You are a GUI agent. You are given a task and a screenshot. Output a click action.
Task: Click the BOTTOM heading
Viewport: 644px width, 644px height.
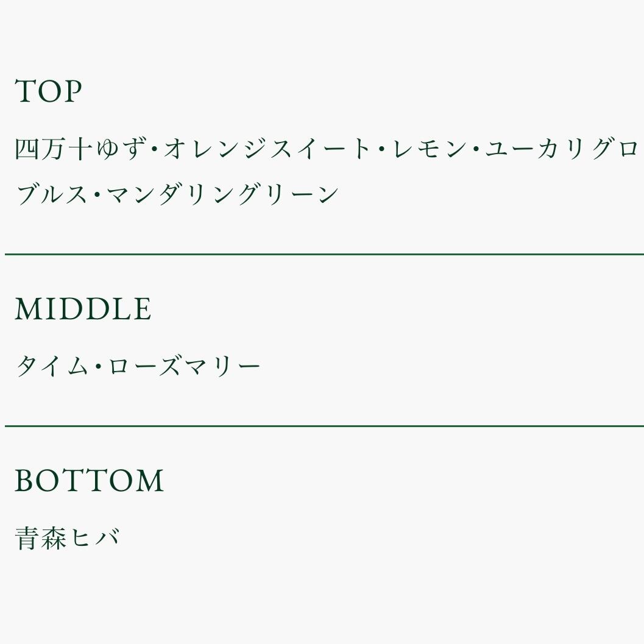[89, 480]
